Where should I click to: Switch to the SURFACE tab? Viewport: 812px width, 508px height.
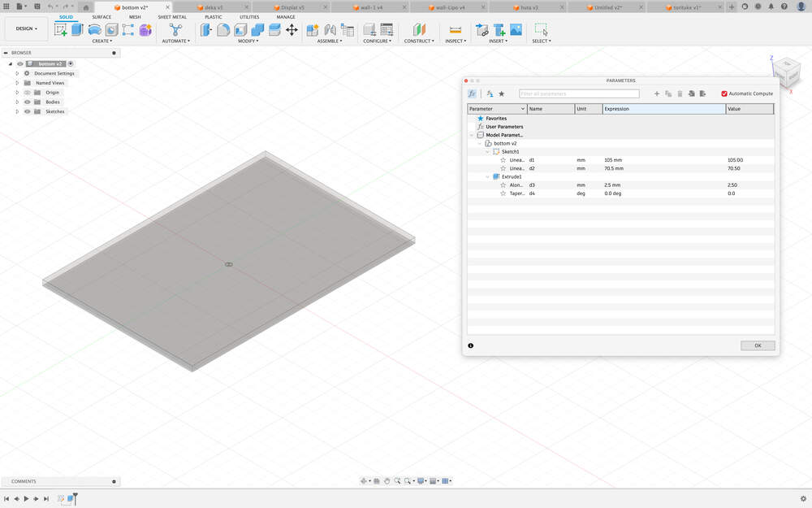point(101,17)
